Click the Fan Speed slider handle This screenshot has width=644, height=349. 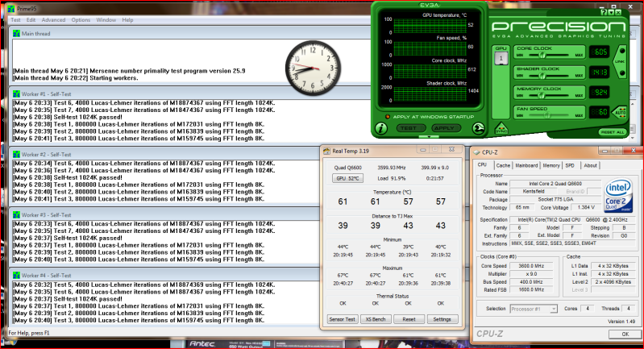[x=547, y=115]
